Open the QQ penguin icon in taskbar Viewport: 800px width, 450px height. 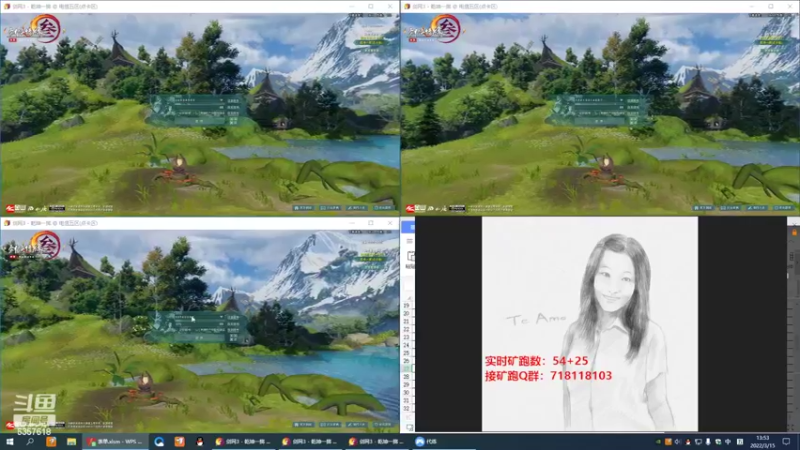coord(199,442)
